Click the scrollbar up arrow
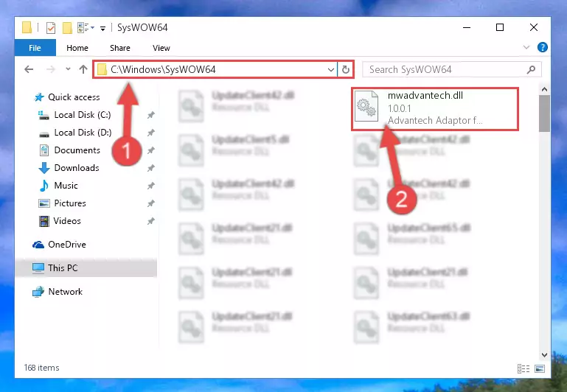Screen dimensions: 567x392 544,89
